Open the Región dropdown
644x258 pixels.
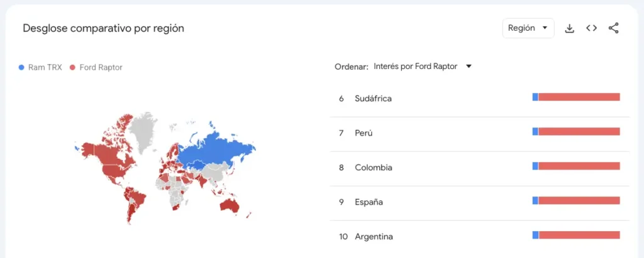[528, 28]
